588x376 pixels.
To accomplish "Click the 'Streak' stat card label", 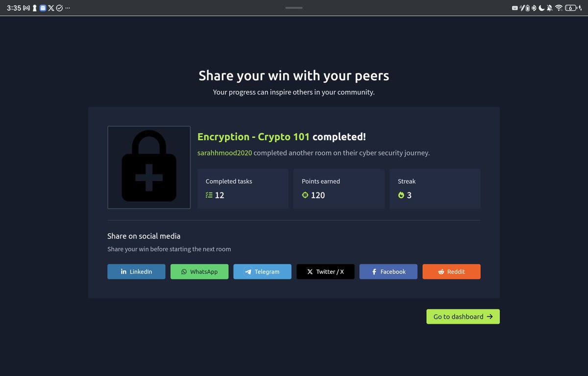I will [407, 181].
